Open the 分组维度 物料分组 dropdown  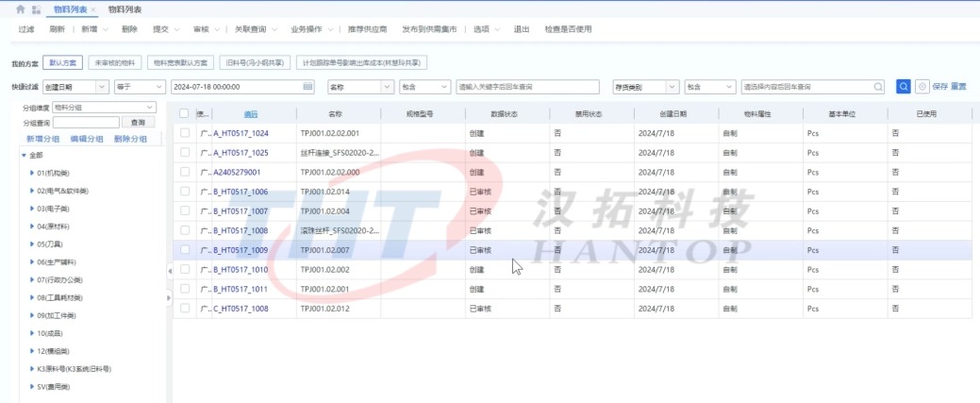[104, 108]
